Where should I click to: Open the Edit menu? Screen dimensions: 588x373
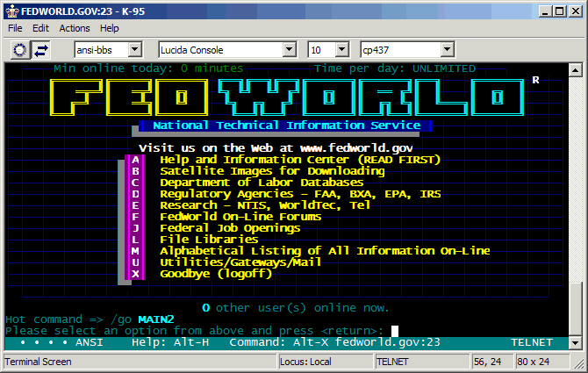click(x=40, y=28)
